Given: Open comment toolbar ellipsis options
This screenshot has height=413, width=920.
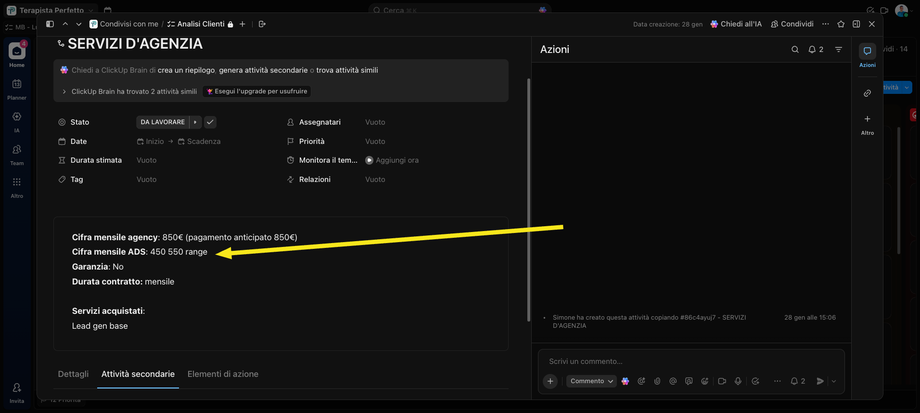Looking at the screenshot, I should 777,381.
